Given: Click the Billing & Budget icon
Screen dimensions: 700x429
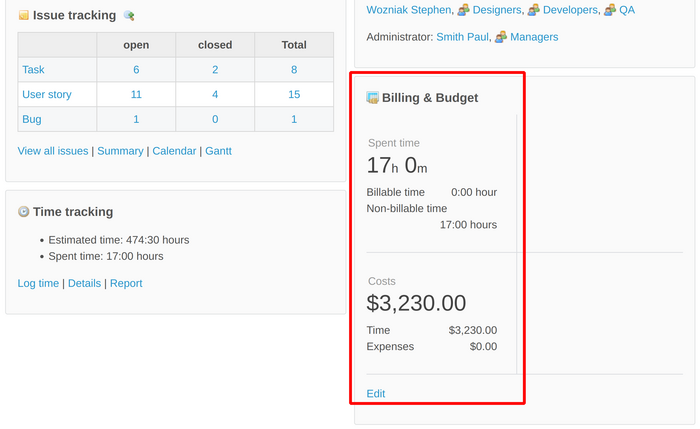Looking at the screenshot, I should (x=373, y=98).
